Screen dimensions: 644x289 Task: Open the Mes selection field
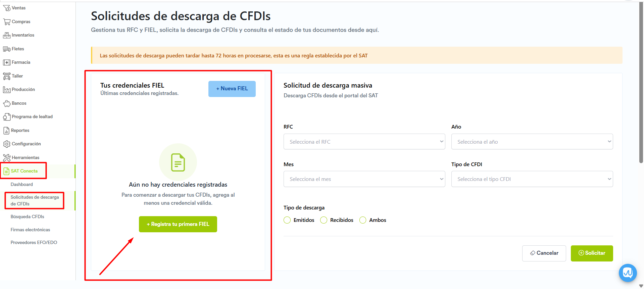pos(364,179)
